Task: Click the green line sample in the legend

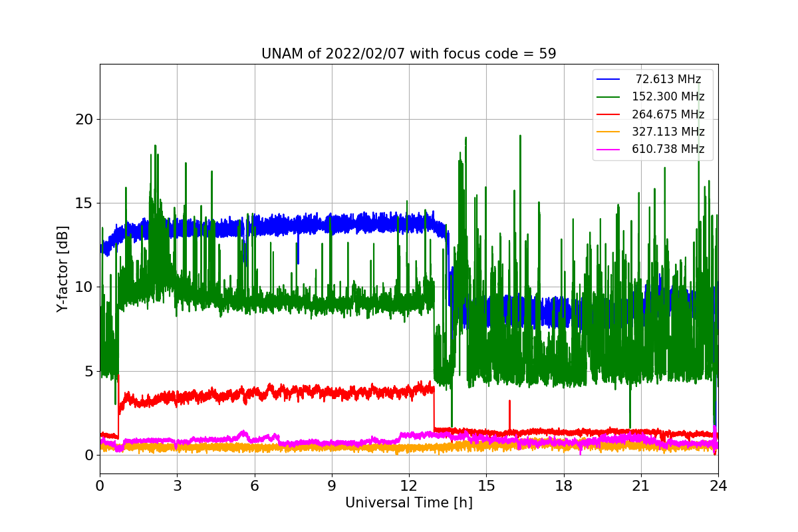Action: (608, 97)
